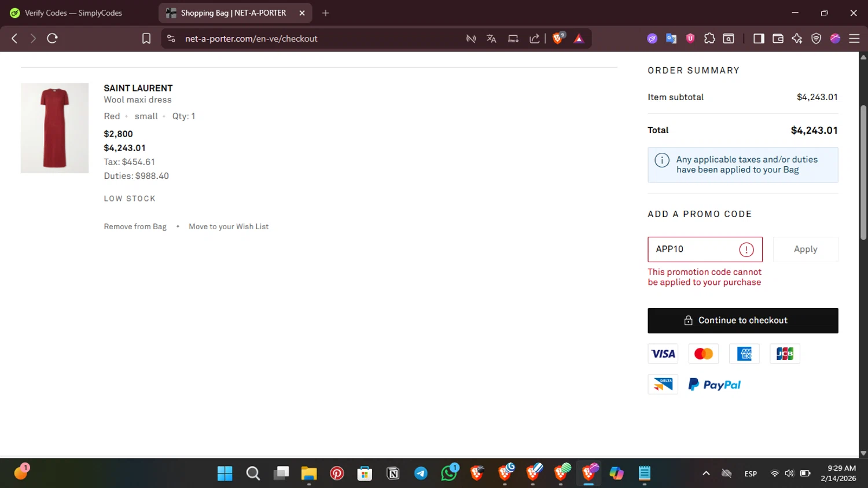Open Brave Rewards triangle icon
868x488 pixels.
(579, 38)
